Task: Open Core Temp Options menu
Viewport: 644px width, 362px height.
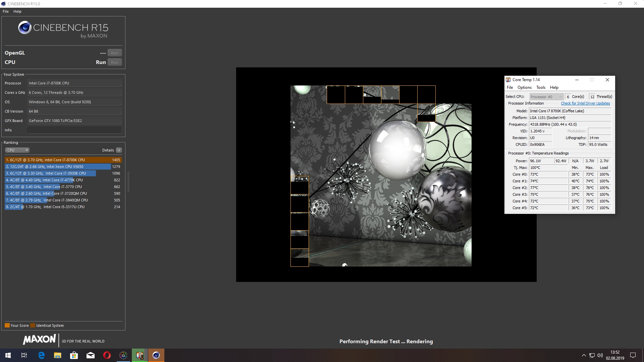Action: coord(524,87)
